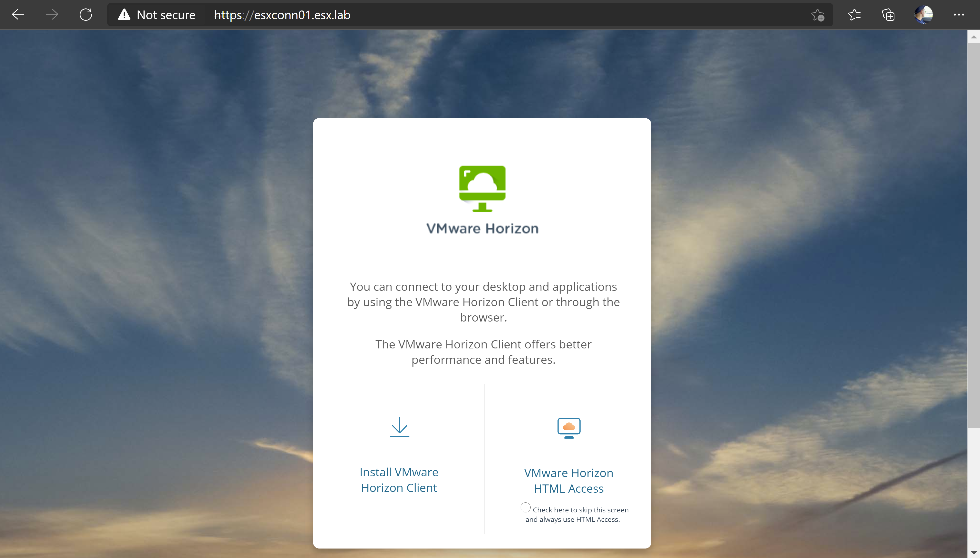Click the browser back arrow
The height and width of the screenshot is (558, 980).
18,15
